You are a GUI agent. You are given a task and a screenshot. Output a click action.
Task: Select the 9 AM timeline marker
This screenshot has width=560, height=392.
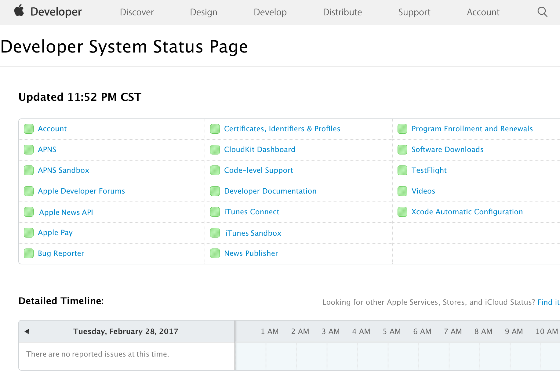click(x=514, y=332)
